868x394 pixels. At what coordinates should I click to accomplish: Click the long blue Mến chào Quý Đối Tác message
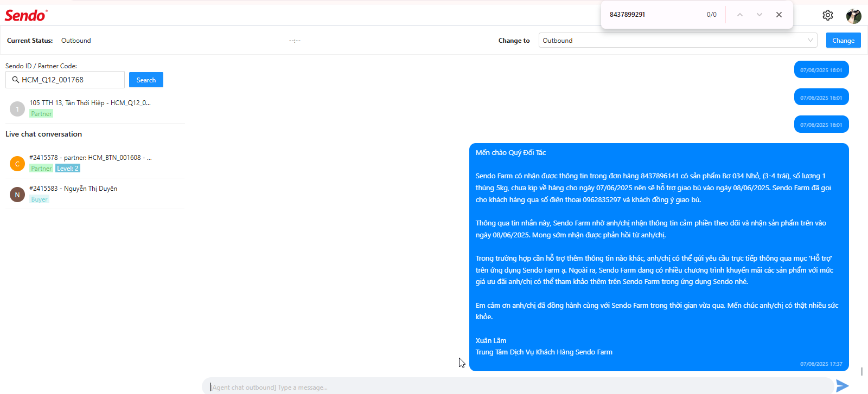[659, 257]
